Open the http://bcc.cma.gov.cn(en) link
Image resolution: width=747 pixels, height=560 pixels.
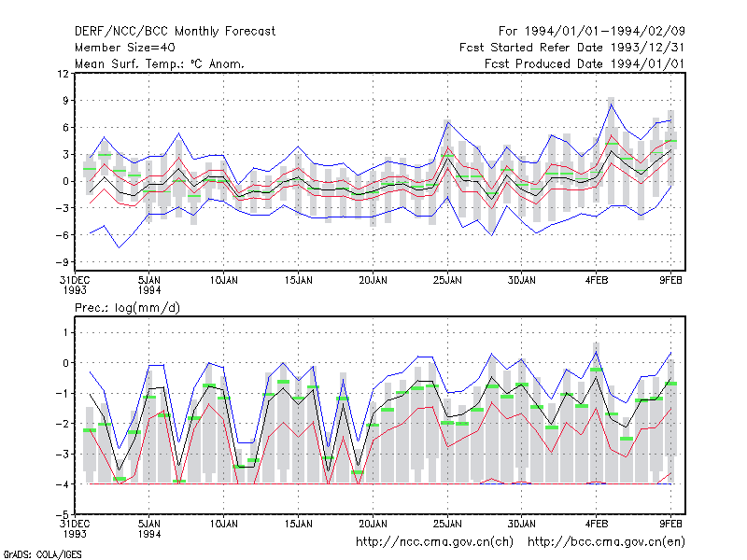point(606,542)
